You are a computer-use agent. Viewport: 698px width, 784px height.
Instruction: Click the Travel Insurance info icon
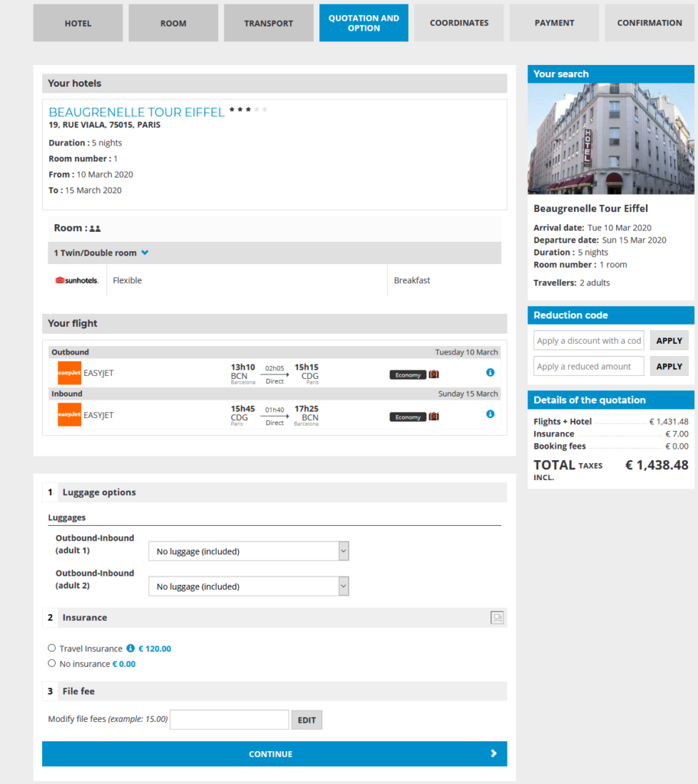(130, 648)
